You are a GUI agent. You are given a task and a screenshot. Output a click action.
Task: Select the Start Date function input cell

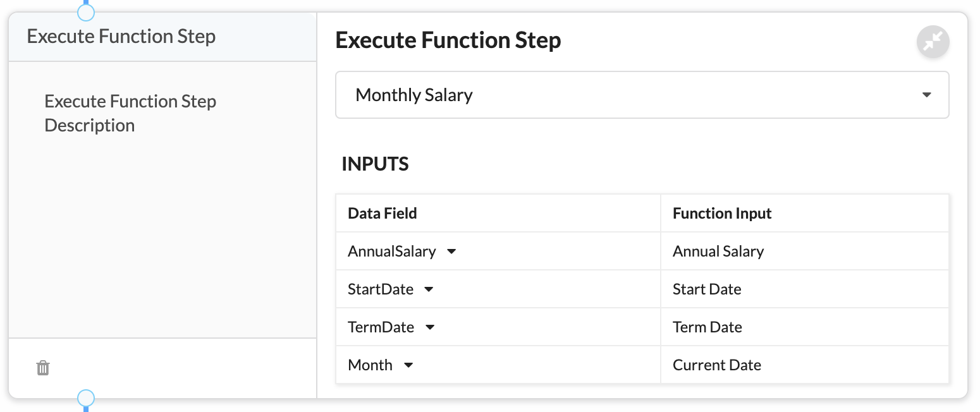(x=804, y=289)
